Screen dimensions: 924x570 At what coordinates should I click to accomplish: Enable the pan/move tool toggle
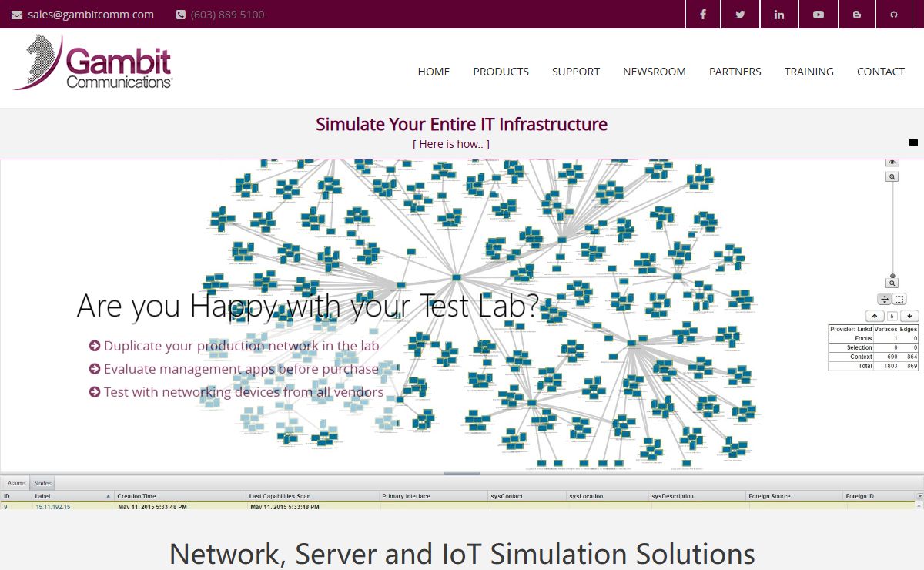(885, 299)
